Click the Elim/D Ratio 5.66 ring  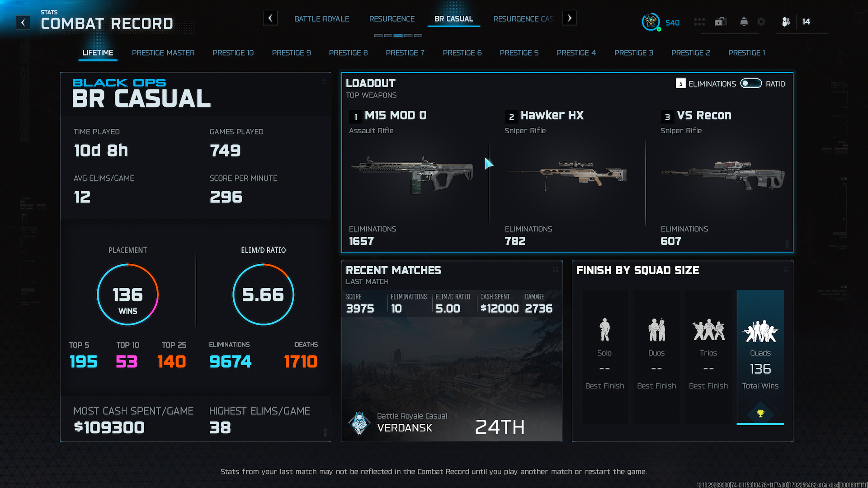[x=263, y=295]
